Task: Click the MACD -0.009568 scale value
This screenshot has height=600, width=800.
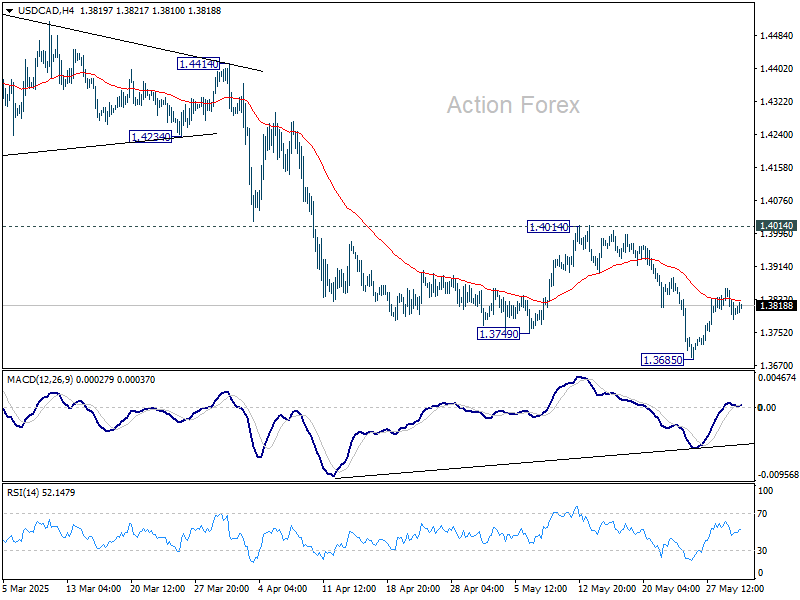Action: point(778,474)
